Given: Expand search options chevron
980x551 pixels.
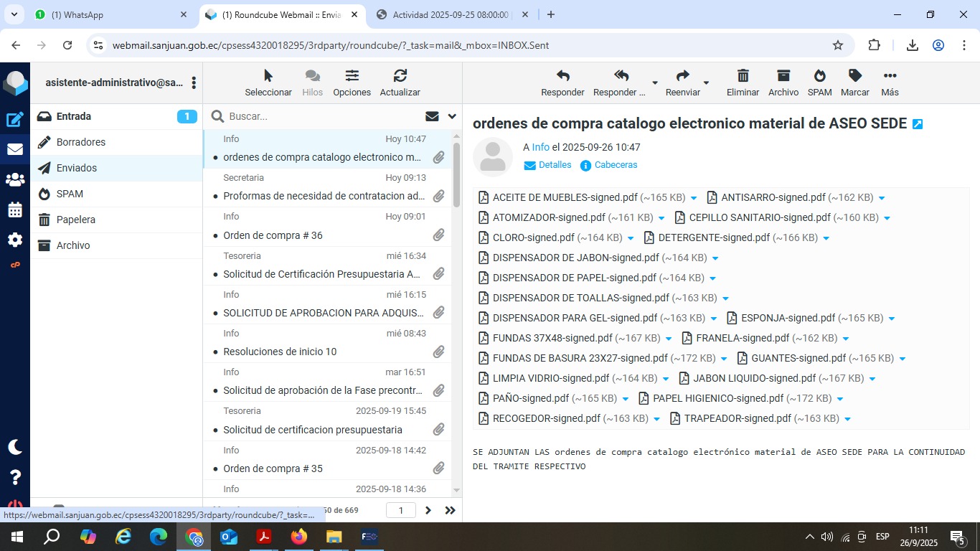Looking at the screenshot, I should pos(452,116).
